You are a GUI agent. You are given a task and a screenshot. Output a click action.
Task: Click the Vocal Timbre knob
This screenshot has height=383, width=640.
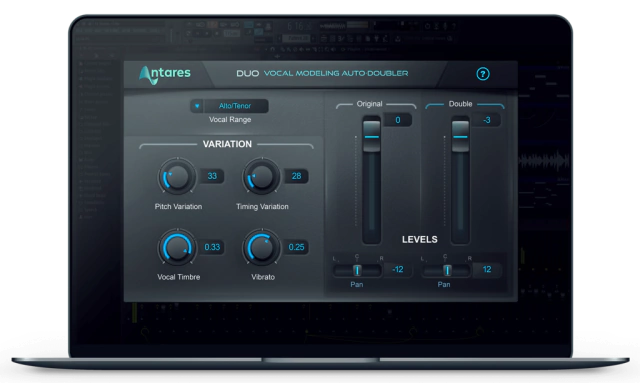point(177,247)
